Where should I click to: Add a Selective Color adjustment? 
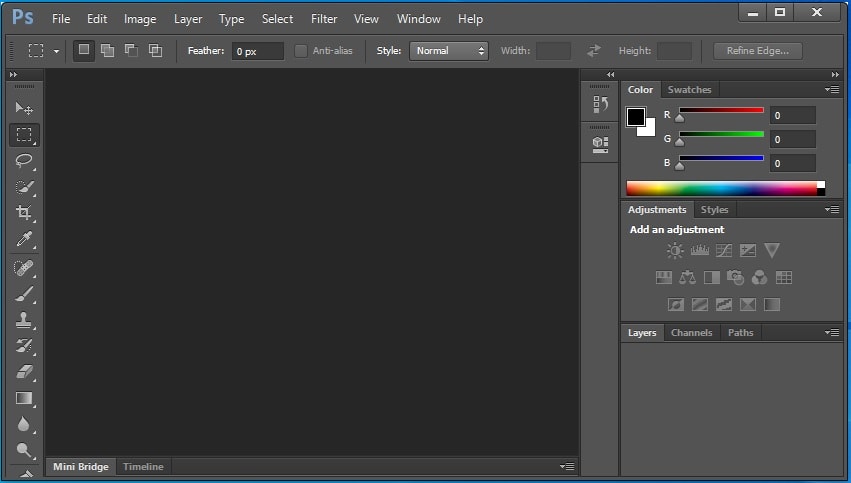click(x=748, y=304)
